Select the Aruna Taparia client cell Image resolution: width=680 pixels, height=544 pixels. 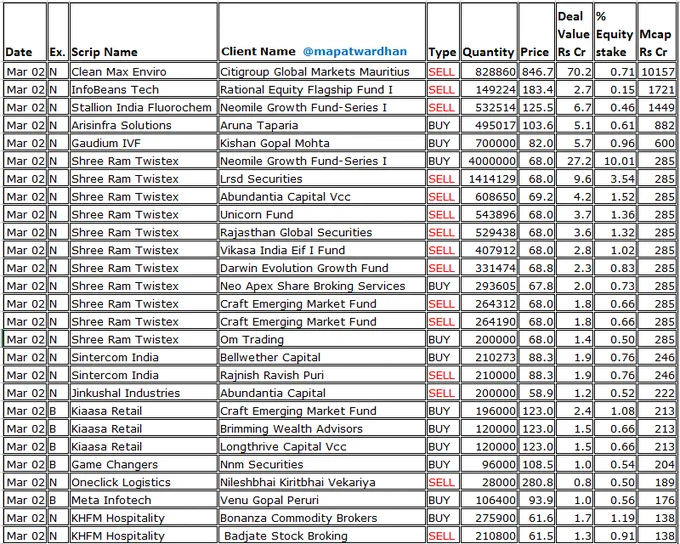click(322, 125)
